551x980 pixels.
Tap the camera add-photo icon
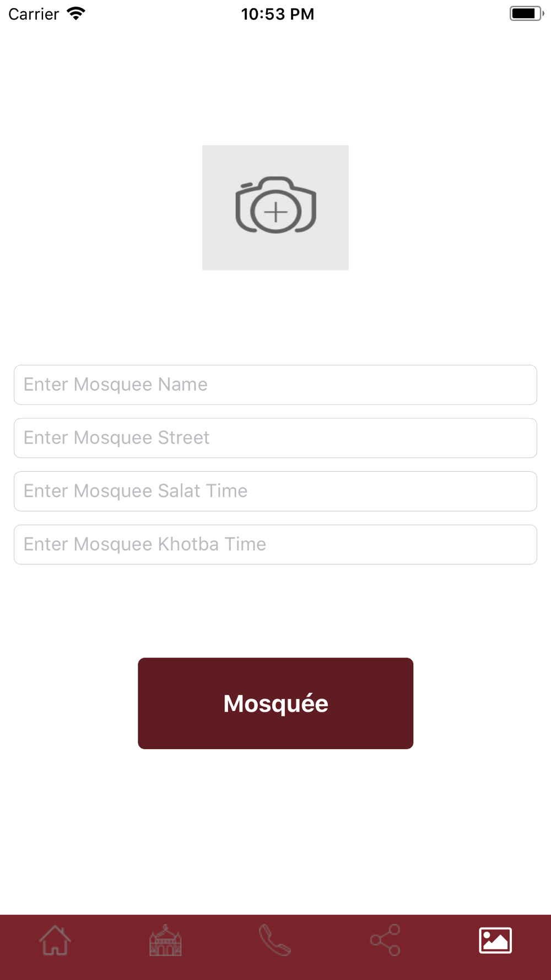pyautogui.click(x=275, y=205)
